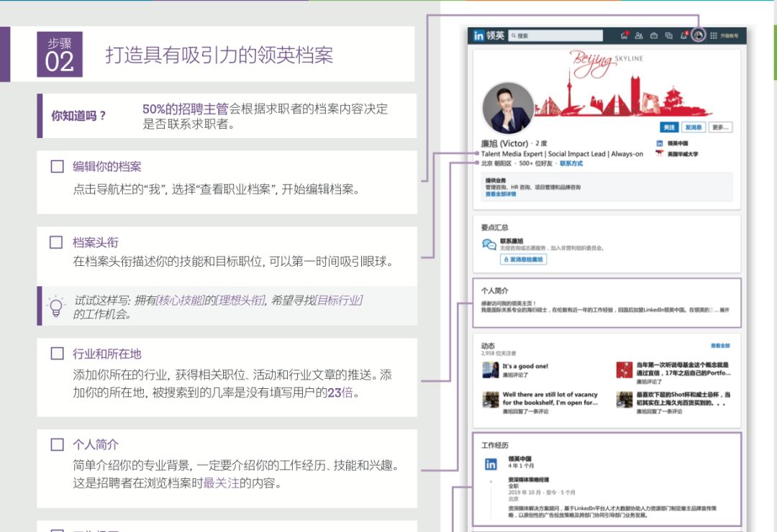Open the Messaging chat icon in navbar
777x532 pixels.
coord(668,35)
